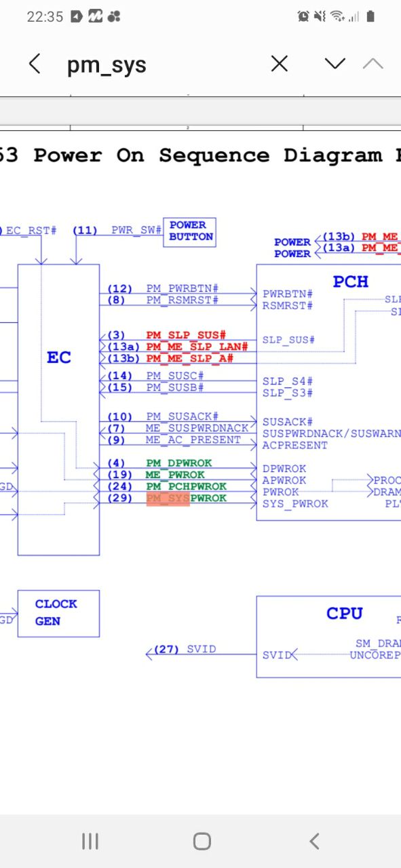401x868 pixels.
Task: Tap the PM_PWRBTN# signal label
Action: [183, 289]
